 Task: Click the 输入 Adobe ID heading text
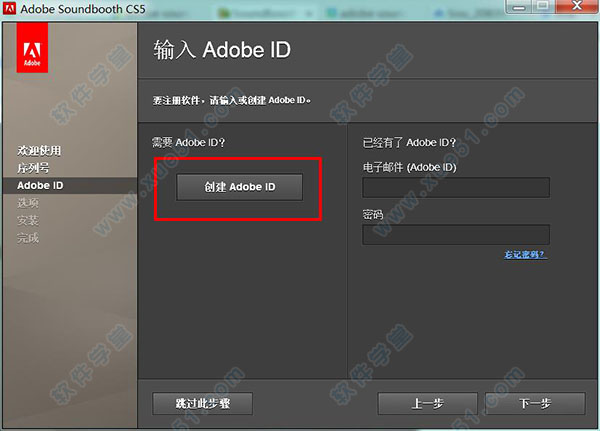(222, 50)
